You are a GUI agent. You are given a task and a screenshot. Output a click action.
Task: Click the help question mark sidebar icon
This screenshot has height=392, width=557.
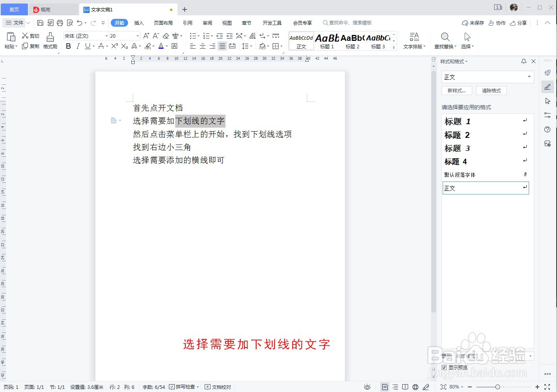coord(548,130)
